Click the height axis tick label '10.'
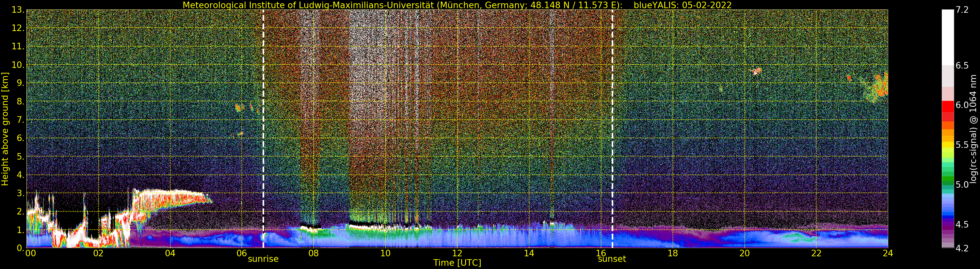The image size is (980, 269). point(18,65)
